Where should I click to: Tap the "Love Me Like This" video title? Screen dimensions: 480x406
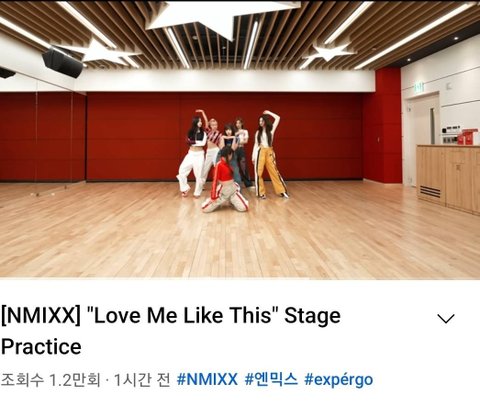pos(171,331)
